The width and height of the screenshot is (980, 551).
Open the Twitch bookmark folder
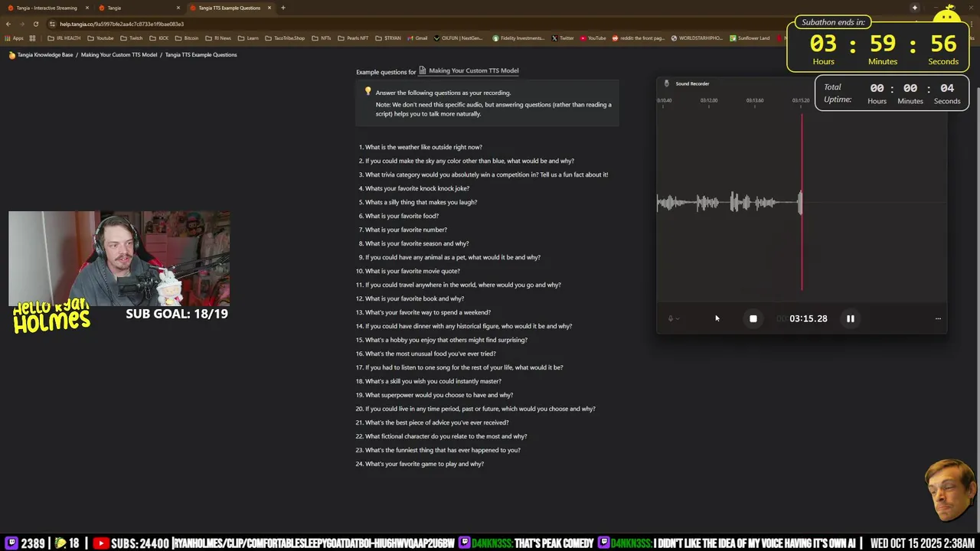(132, 38)
